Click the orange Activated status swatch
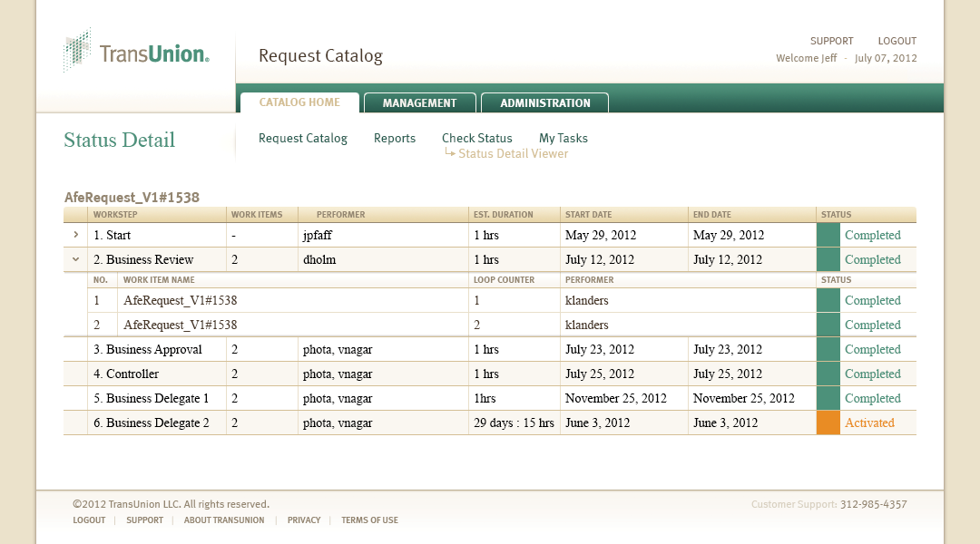Screen dimensions: 980x544 (828, 423)
